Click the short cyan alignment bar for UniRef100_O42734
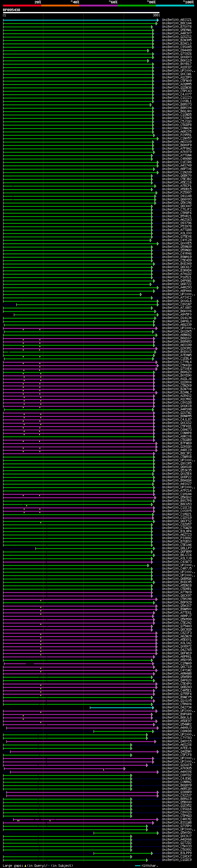This screenshot has height=868, width=197. click(122, 708)
